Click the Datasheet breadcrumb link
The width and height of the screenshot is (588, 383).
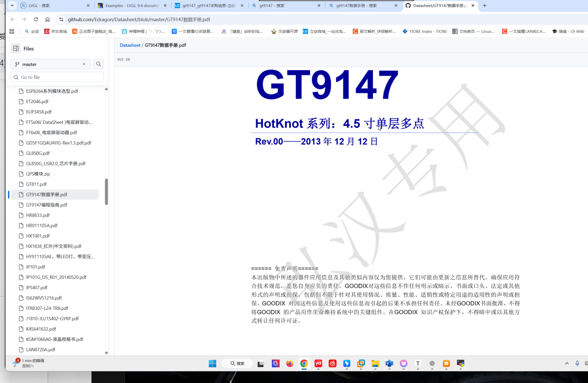click(130, 45)
